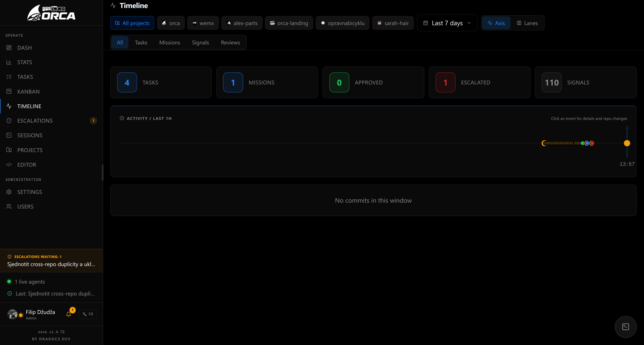Open the DASH page from sidebar

(x=51, y=48)
